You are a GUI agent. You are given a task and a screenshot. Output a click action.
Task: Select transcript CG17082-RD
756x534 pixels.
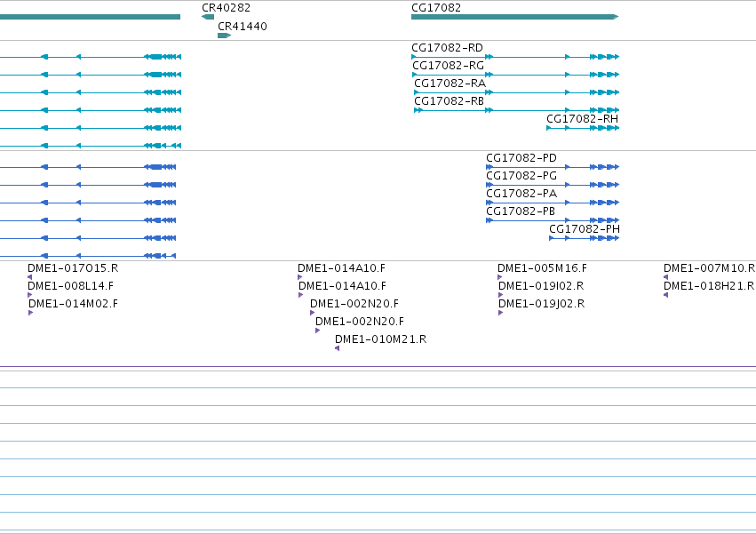point(515,57)
